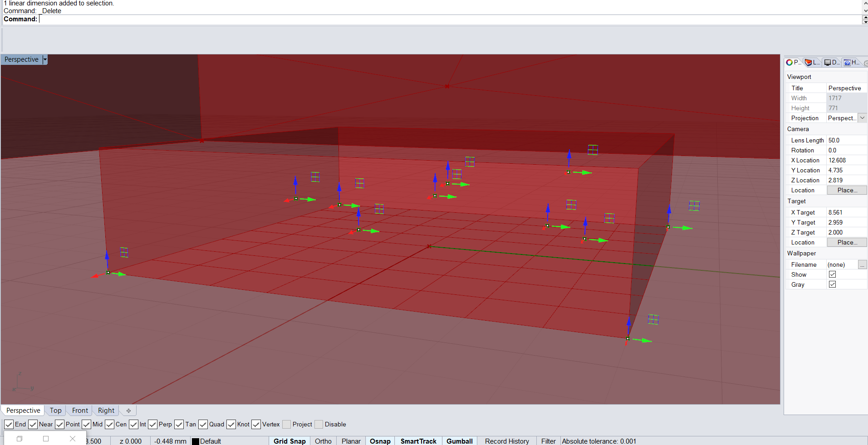The width and height of the screenshot is (868, 445).
Task: Toggle the Int osnap checkbox
Action: 133,425
